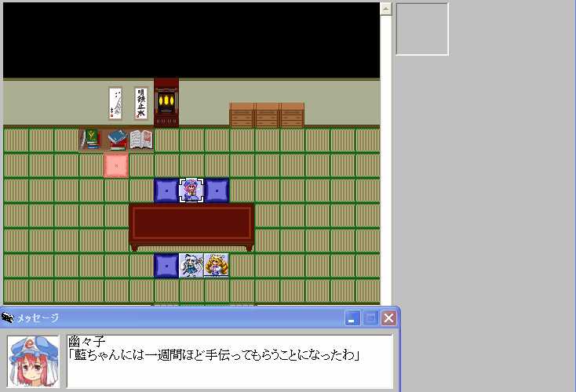Click the blue cushion right of Yuyuko
This screenshot has height=392, width=576.
[217, 191]
